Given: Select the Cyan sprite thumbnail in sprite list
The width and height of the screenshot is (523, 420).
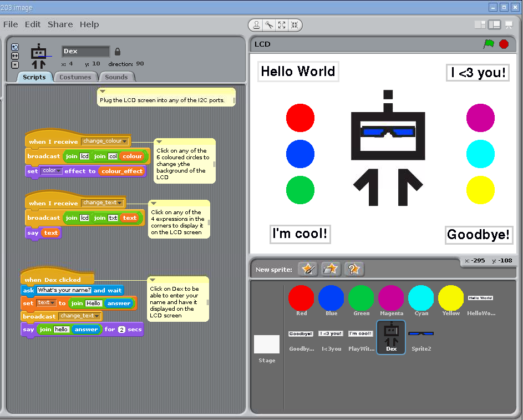Looking at the screenshot, I should pos(422,298).
